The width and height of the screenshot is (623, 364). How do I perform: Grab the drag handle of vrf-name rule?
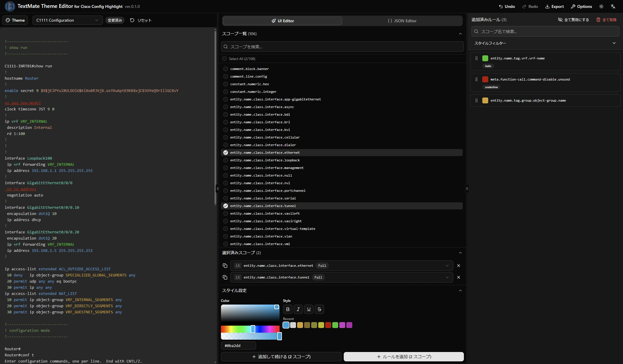click(x=476, y=58)
